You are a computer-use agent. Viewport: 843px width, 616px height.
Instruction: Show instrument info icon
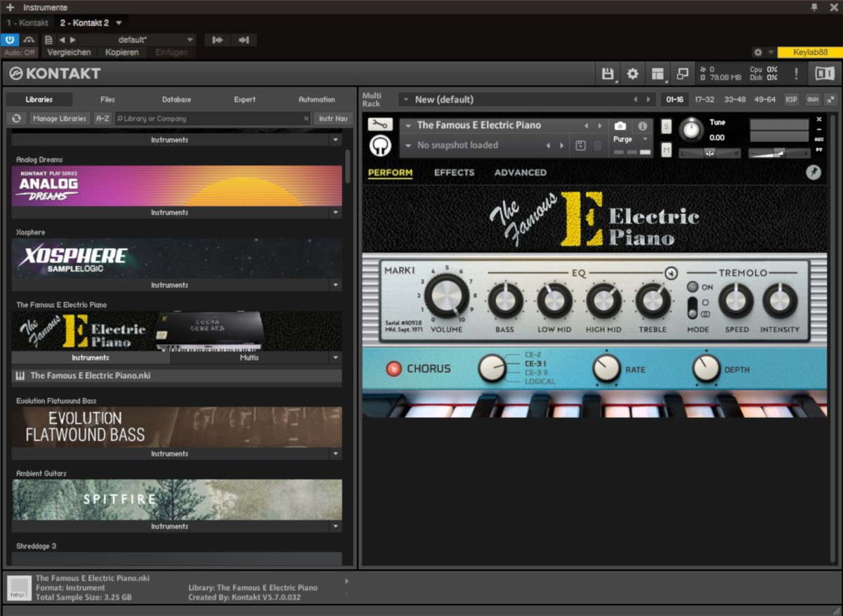tap(642, 126)
